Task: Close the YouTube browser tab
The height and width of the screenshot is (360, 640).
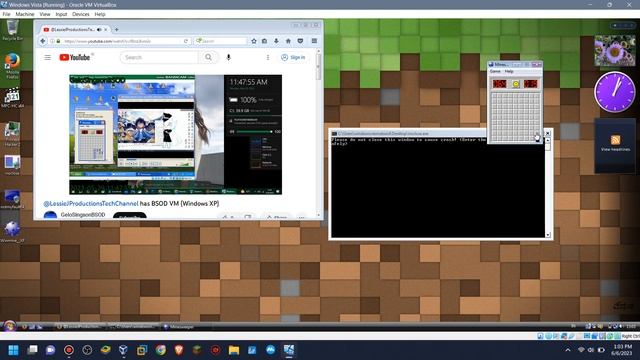Action: click(106, 29)
